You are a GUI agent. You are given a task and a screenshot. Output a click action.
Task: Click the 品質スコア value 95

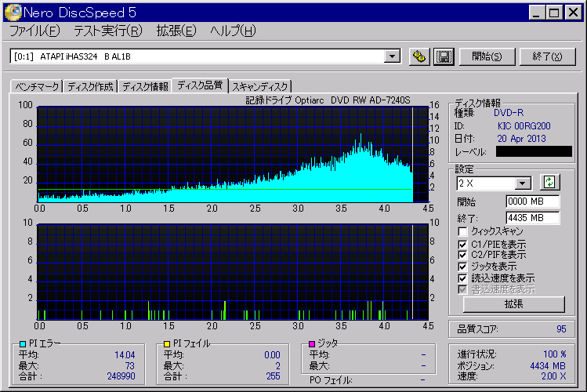click(561, 329)
